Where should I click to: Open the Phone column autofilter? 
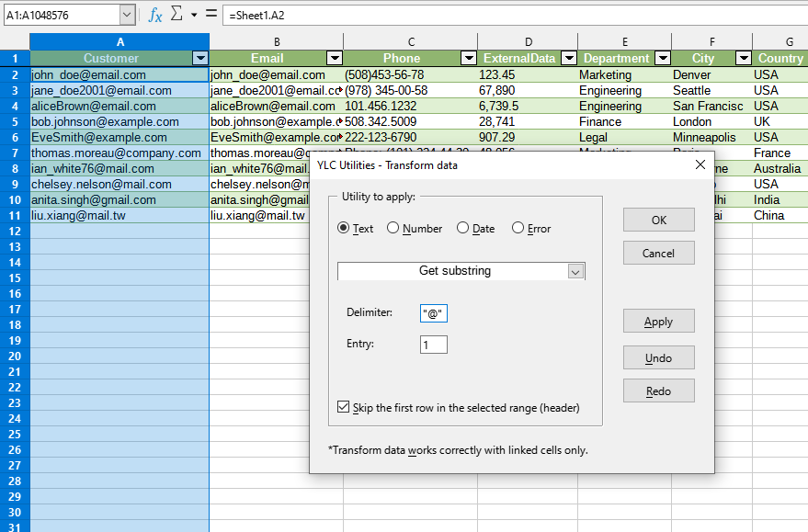pos(469,58)
